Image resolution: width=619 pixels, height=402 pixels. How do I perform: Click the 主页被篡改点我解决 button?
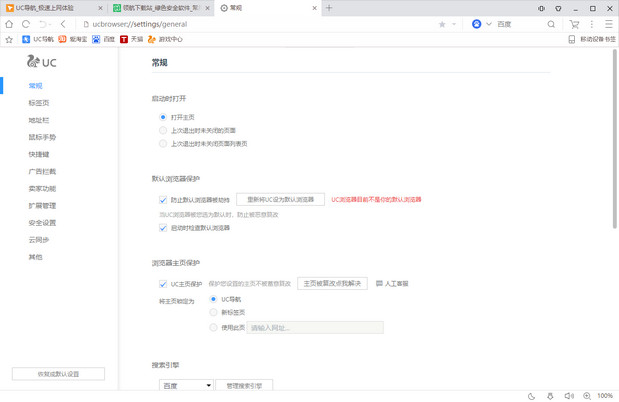332,284
